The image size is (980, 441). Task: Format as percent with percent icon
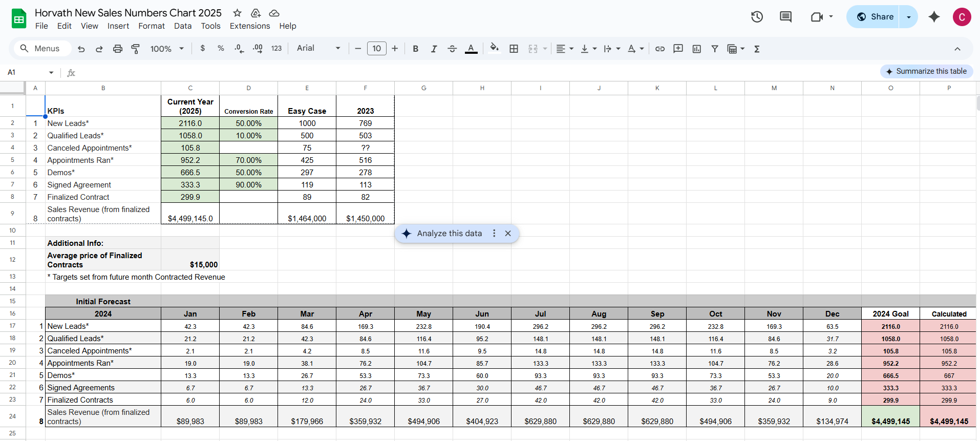(x=221, y=48)
